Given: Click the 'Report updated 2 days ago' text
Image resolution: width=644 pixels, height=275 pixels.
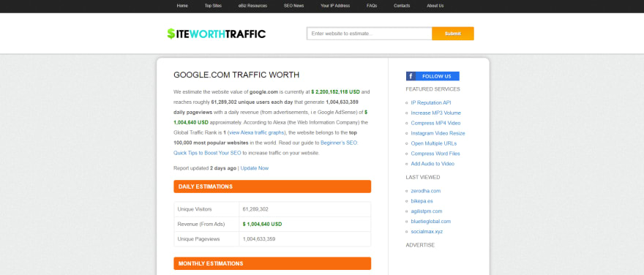Looking at the screenshot, I should point(205,168).
